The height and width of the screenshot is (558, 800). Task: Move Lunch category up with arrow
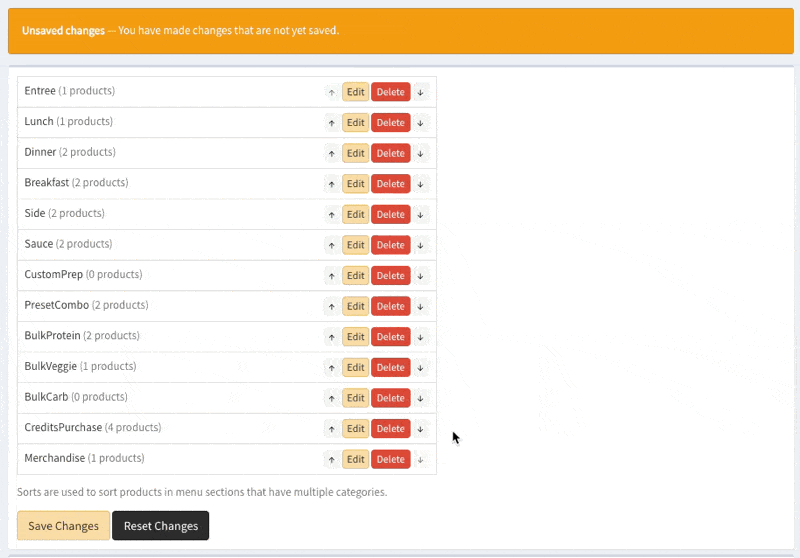click(332, 123)
